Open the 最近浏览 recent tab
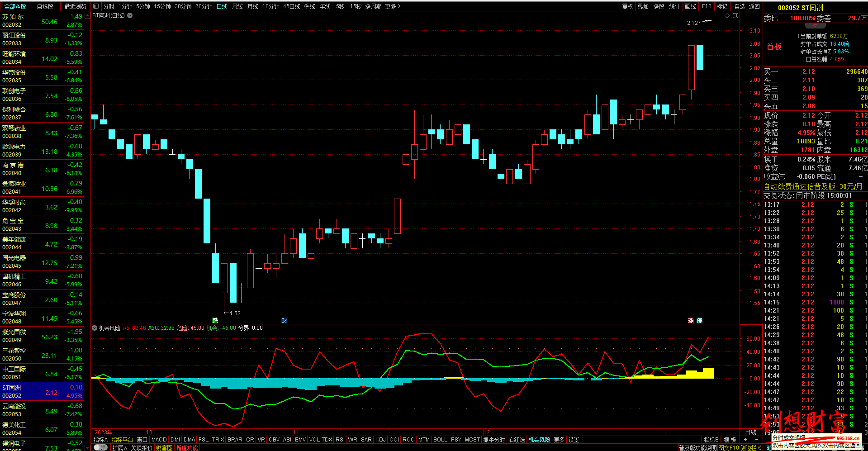The width and height of the screenshot is (868, 451). tap(75, 6)
